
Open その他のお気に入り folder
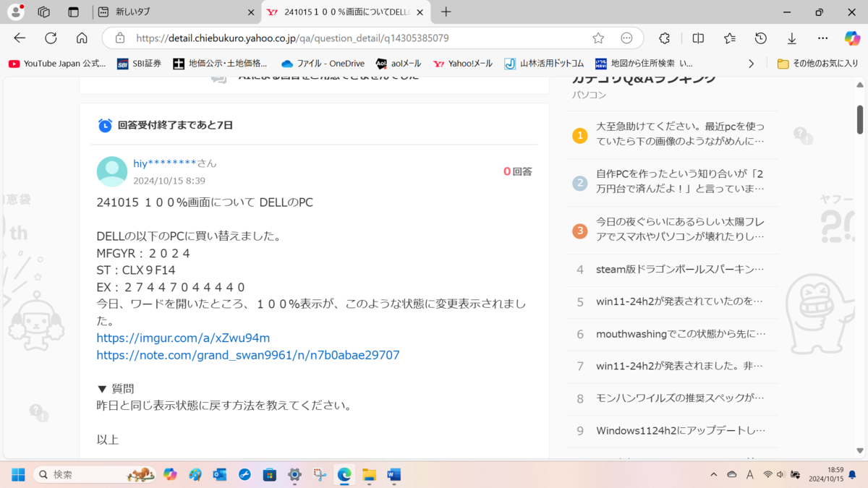point(818,64)
